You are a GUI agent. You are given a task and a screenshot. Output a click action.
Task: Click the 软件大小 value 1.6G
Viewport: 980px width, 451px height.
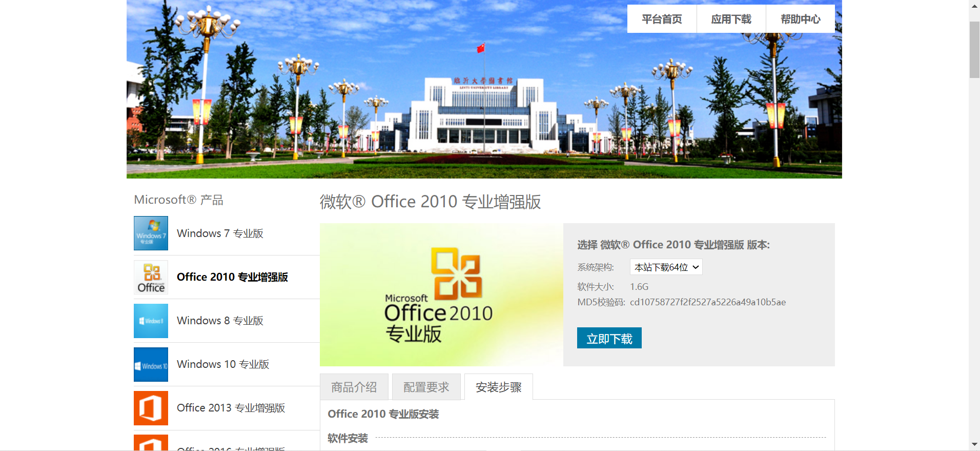pos(639,287)
